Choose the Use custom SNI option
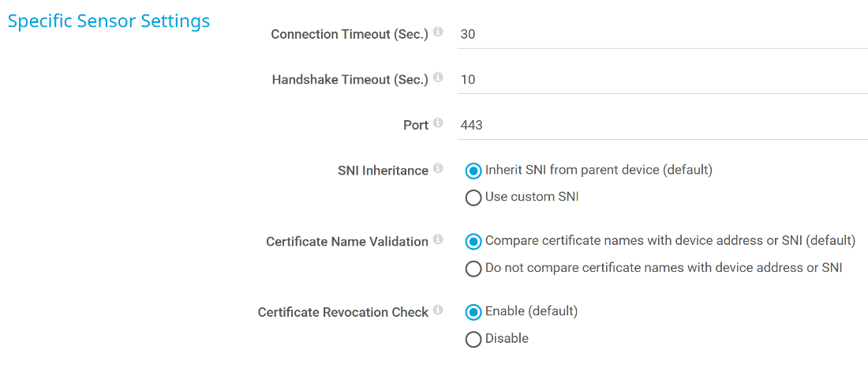The height and width of the screenshot is (365, 868). (473, 198)
